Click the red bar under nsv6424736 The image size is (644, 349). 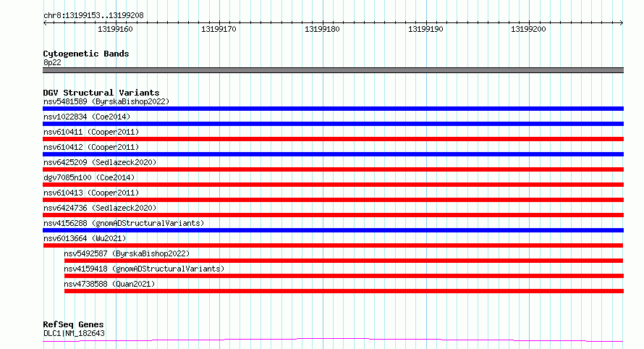333,215
